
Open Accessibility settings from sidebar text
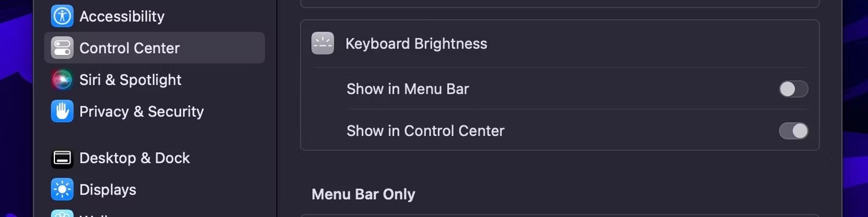pyautogui.click(x=122, y=16)
